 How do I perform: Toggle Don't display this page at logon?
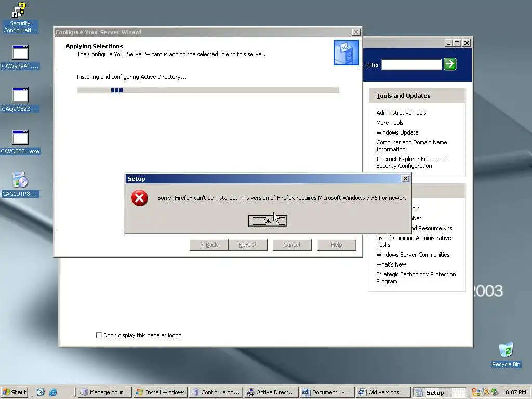point(99,335)
